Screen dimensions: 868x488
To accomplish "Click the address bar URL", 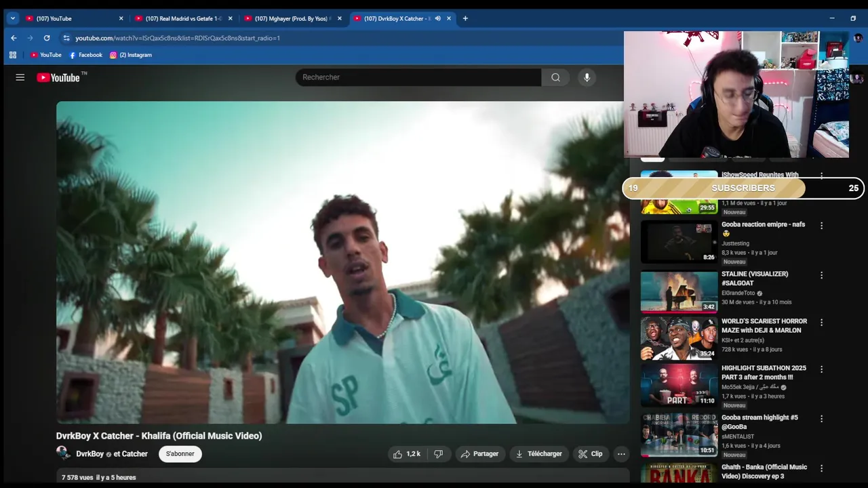I will click(178, 38).
